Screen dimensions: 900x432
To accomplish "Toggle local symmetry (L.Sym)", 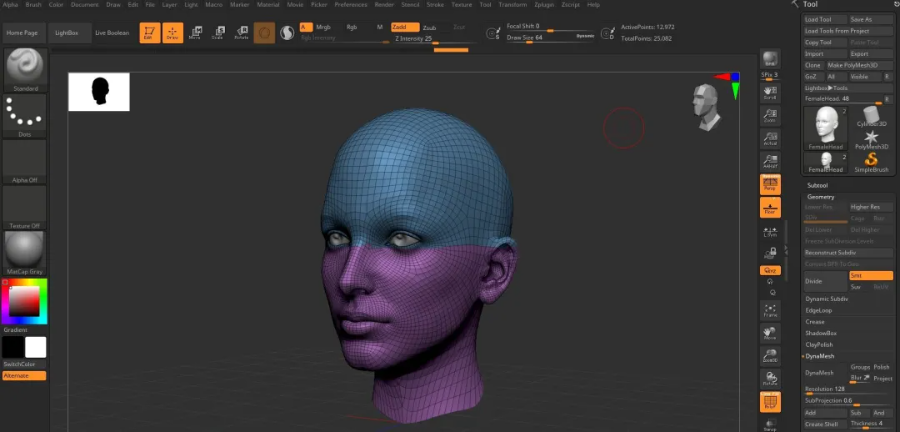I will pyautogui.click(x=770, y=231).
